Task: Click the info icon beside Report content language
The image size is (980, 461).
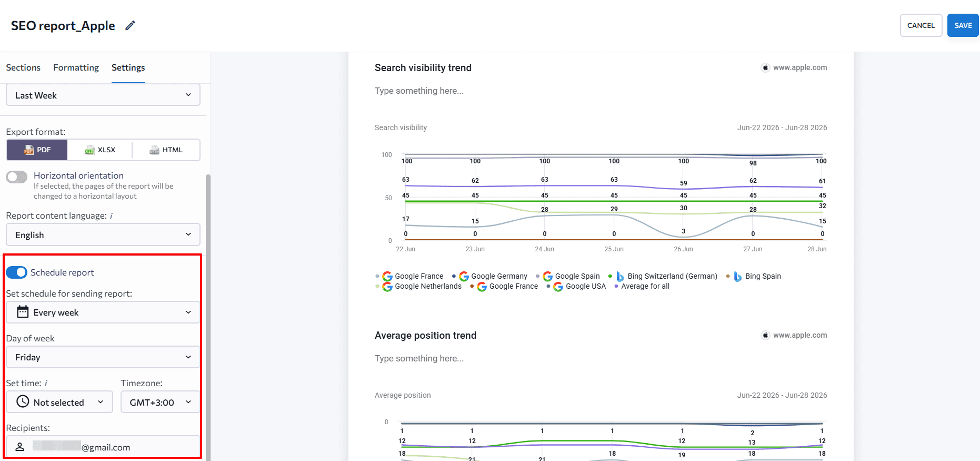Action: click(x=111, y=216)
